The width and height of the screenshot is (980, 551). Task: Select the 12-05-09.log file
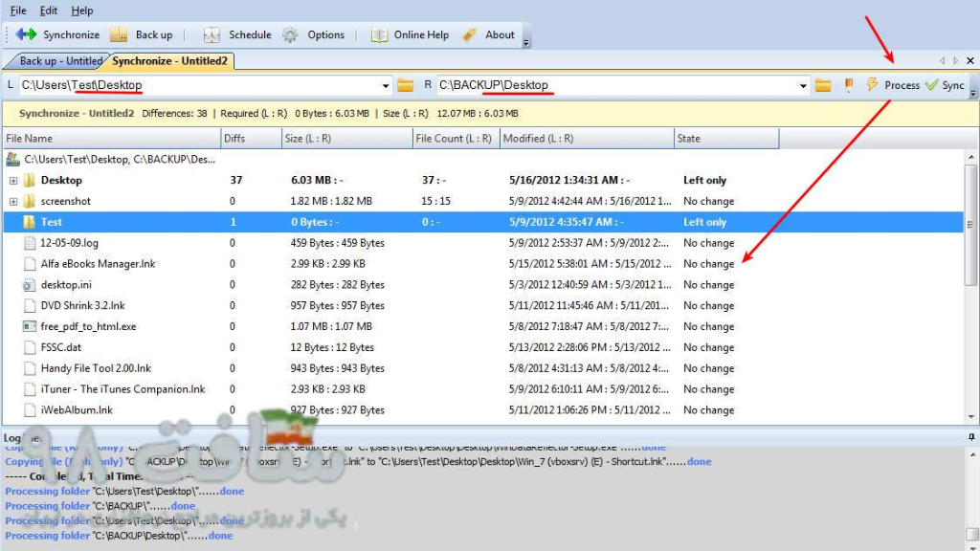pos(69,243)
